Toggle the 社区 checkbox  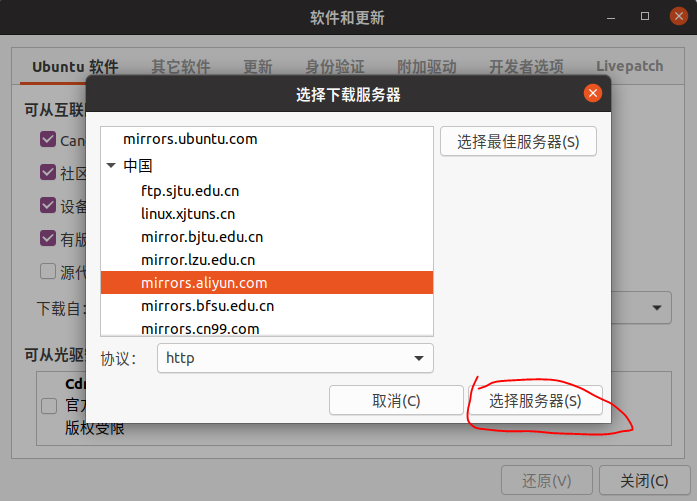click(48, 172)
